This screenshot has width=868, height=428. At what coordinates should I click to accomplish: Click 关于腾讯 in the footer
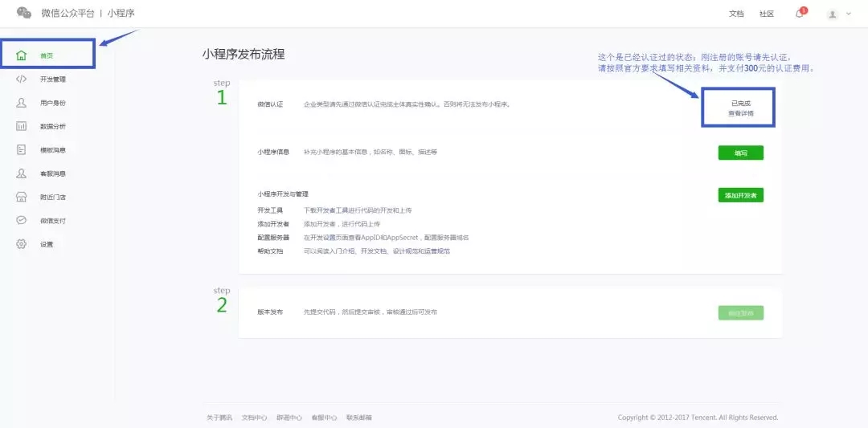(219, 418)
